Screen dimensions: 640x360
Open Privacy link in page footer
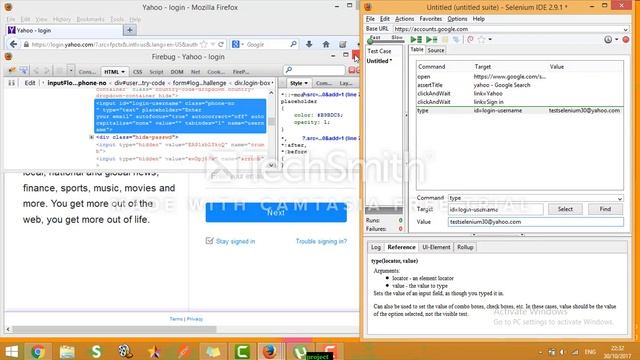(195, 319)
